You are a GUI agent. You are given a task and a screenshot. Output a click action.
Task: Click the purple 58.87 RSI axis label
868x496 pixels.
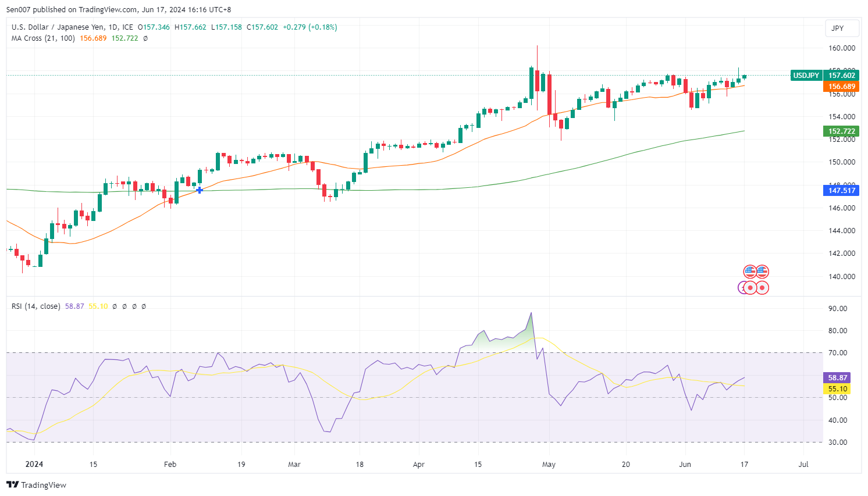pyautogui.click(x=838, y=378)
